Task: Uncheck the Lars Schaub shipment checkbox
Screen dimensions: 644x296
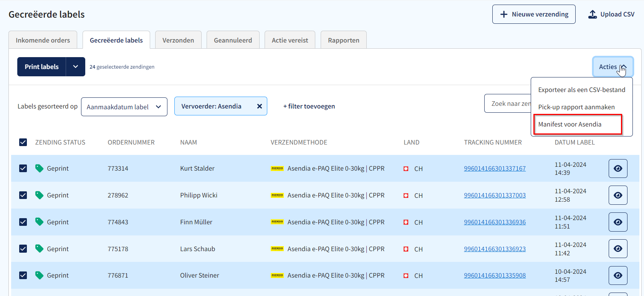Action: (x=23, y=248)
